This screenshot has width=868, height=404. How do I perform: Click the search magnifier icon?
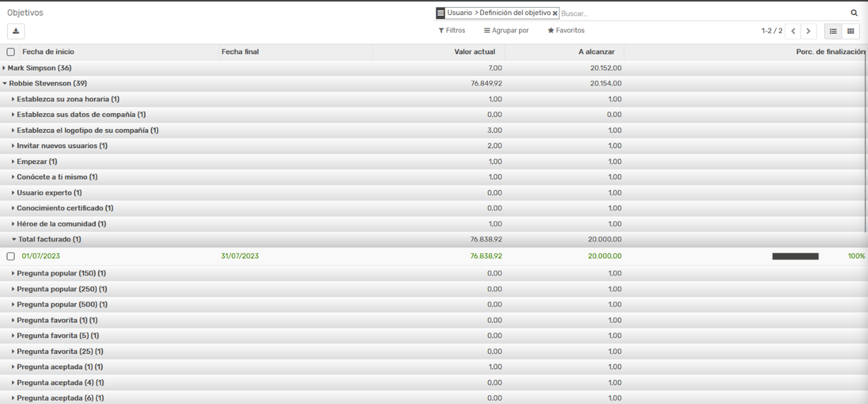854,13
